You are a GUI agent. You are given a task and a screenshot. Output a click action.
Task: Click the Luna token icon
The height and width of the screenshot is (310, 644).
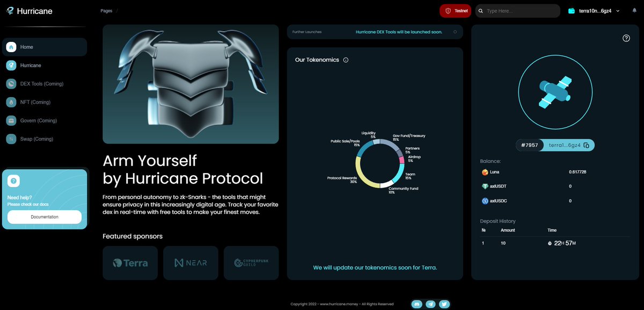pyautogui.click(x=485, y=172)
